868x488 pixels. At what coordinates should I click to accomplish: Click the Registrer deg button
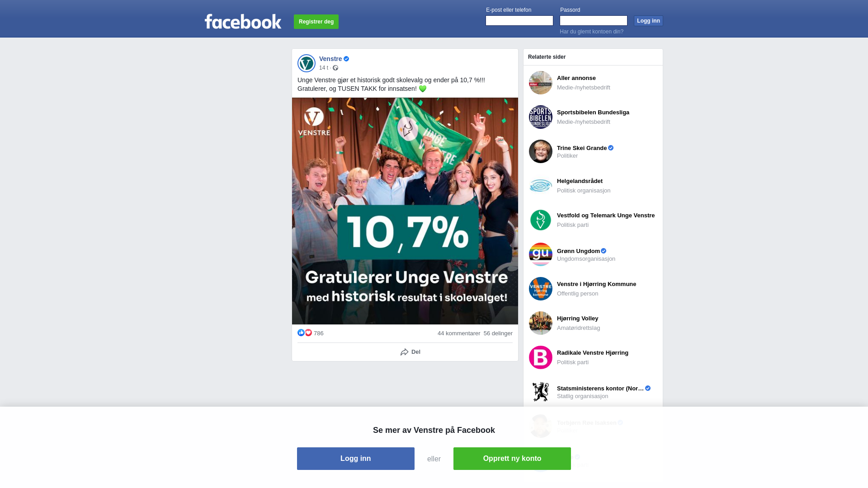[316, 22]
